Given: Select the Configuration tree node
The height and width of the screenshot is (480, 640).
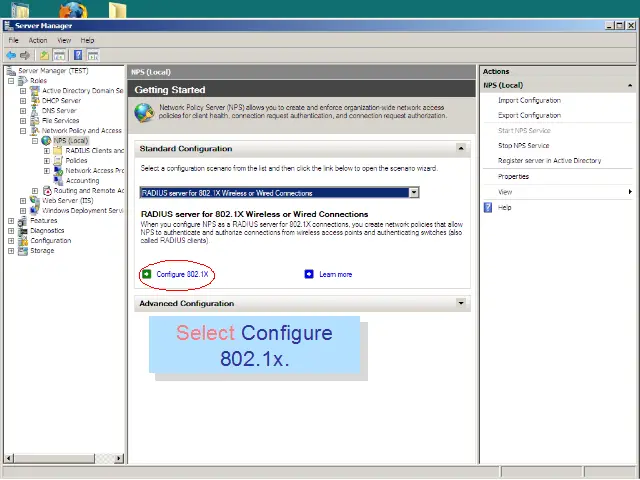Looking at the screenshot, I should (x=51, y=240).
